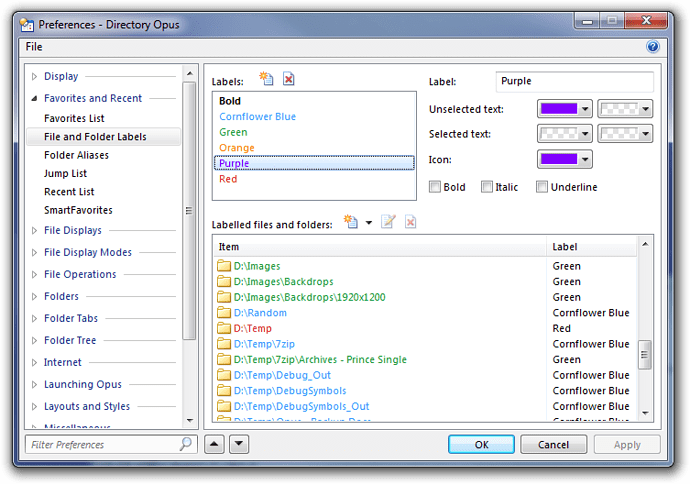
Task: Click the Label name field containing Purple
Action: click(x=574, y=81)
